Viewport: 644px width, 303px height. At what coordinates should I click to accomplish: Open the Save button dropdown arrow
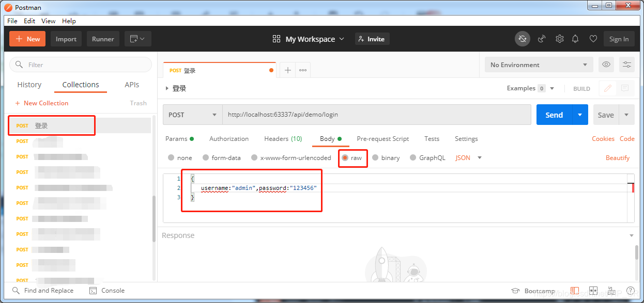point(627,115)
